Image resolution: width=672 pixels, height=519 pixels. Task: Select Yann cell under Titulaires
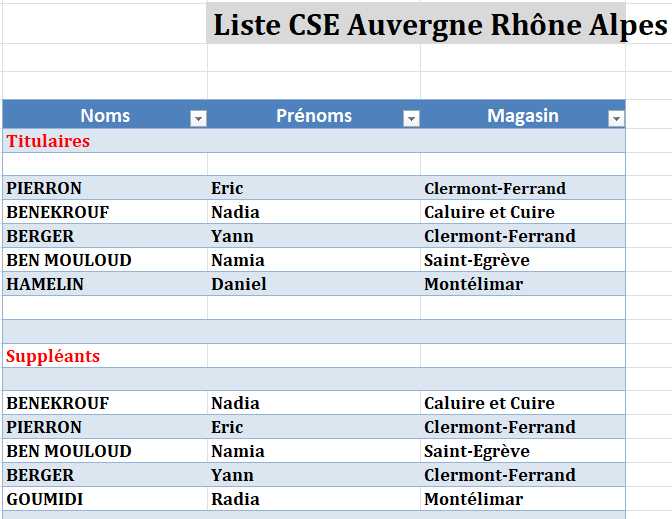(x=232, y=236)
